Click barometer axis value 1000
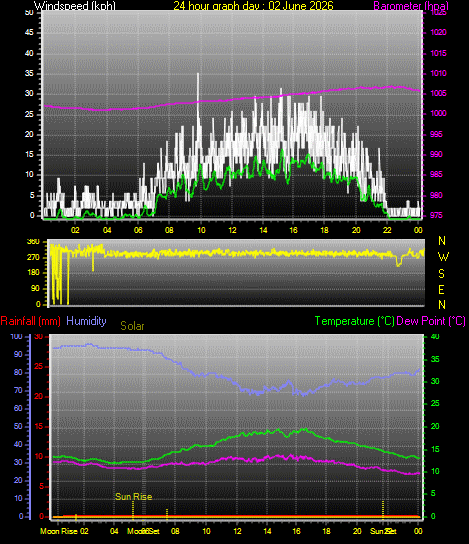Image resolution: width=469 pixels, height=544 pixels. 438,113
